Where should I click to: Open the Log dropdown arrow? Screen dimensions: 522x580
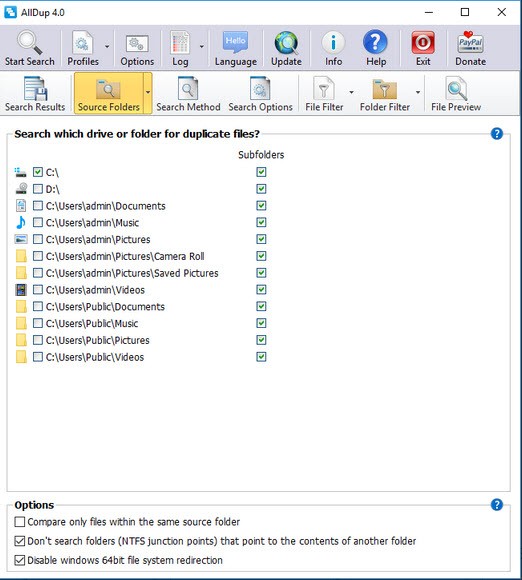pos(202,47)
